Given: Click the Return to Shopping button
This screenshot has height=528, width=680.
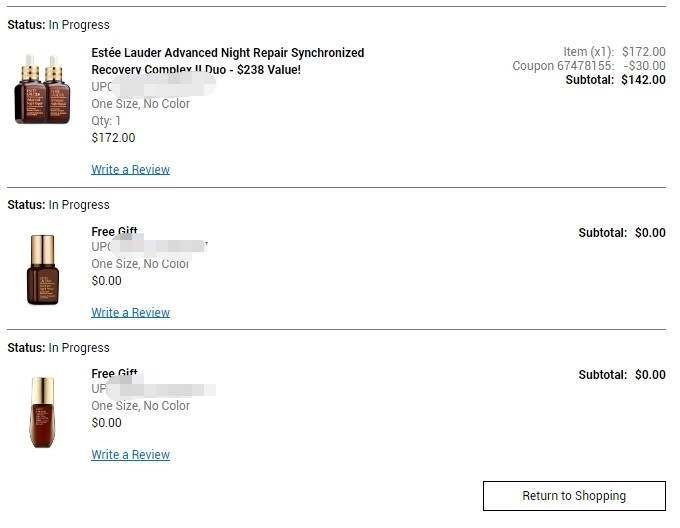Looking at the screenshot, I should tap(574, 496).
